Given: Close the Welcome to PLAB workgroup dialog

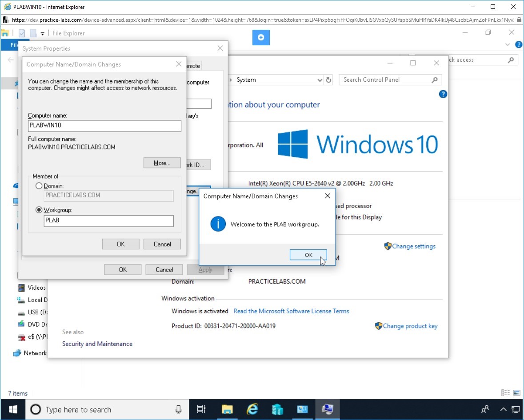Looking at the screenshot, I should tap(328, 196).
